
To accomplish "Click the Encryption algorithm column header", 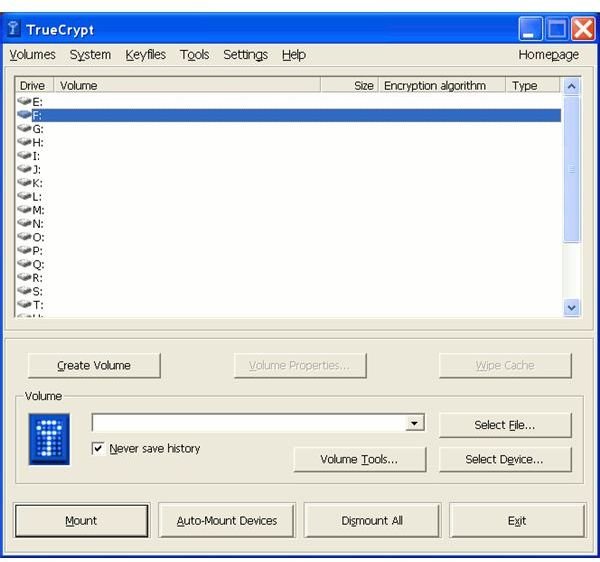I will [442, 85].
